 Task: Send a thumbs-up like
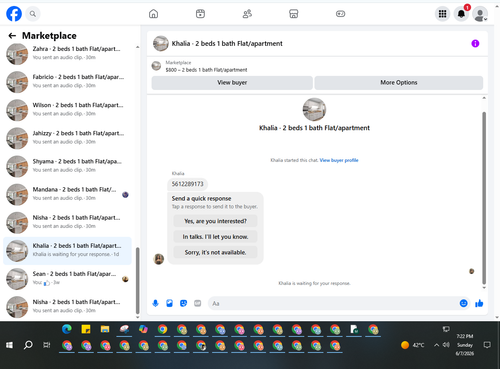479,303
